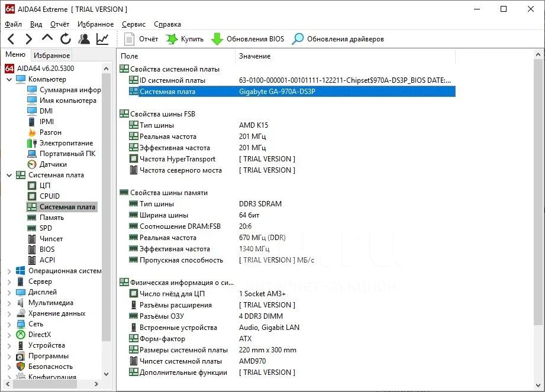Switch to the Избранное tab in sidebar
Image resolution: width=545 pixels, height=392 pixels.
tap(52, 56)
